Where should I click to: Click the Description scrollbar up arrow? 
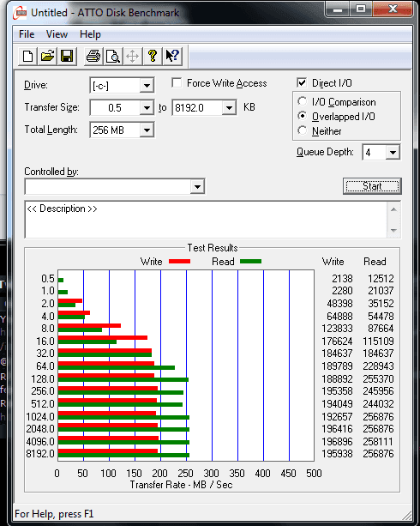point(393,209)
